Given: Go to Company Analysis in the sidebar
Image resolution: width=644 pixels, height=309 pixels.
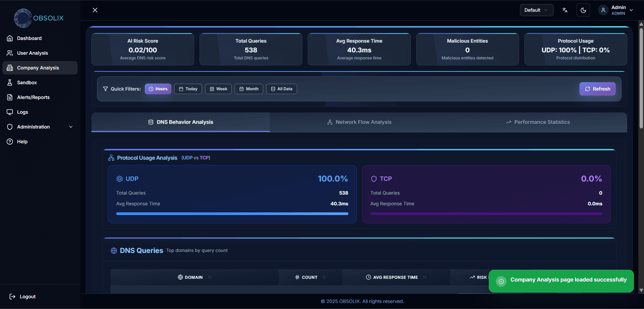Looking at the screenshot, I should coord(40,68).
